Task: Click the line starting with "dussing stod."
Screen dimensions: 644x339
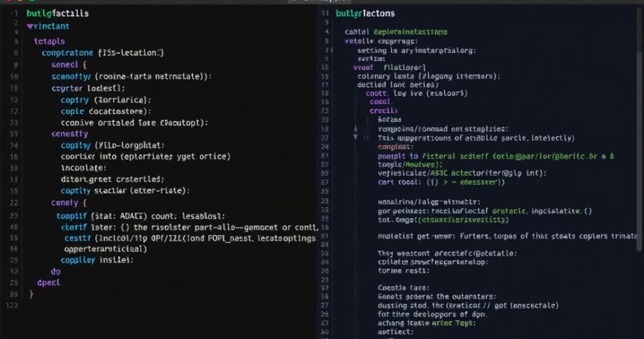Action: click(468, 306)
